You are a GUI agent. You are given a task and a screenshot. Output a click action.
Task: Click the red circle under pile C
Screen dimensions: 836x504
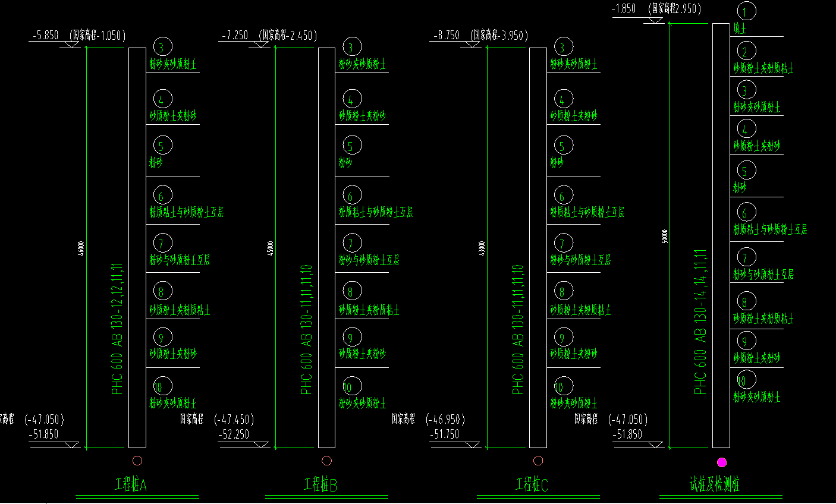(x=538, y=461)
